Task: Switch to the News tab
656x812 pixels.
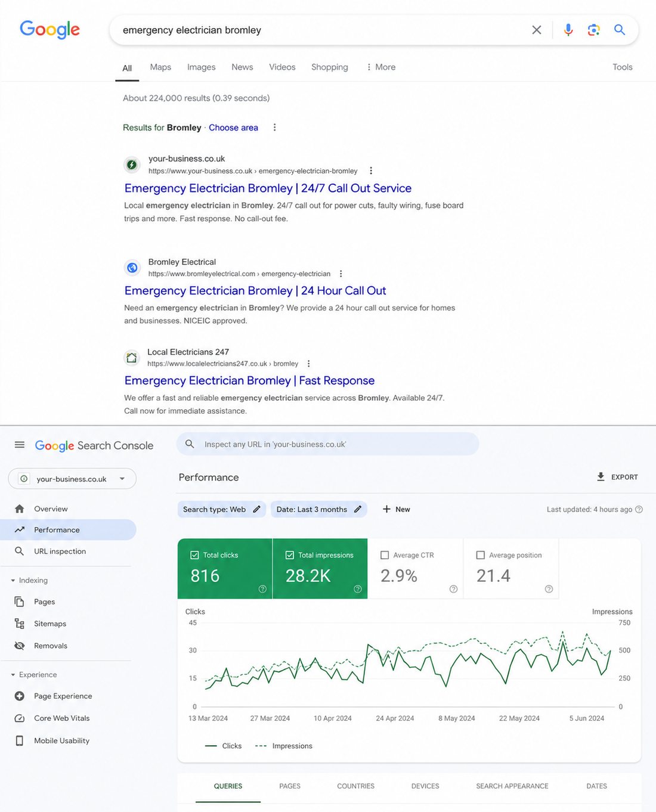Action: pos(242,67)
